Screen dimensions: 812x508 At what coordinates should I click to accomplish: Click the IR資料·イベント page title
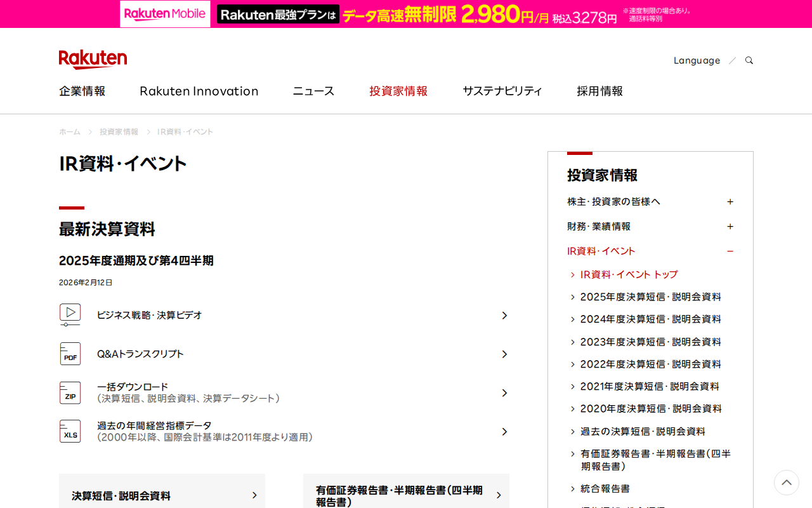123,163
